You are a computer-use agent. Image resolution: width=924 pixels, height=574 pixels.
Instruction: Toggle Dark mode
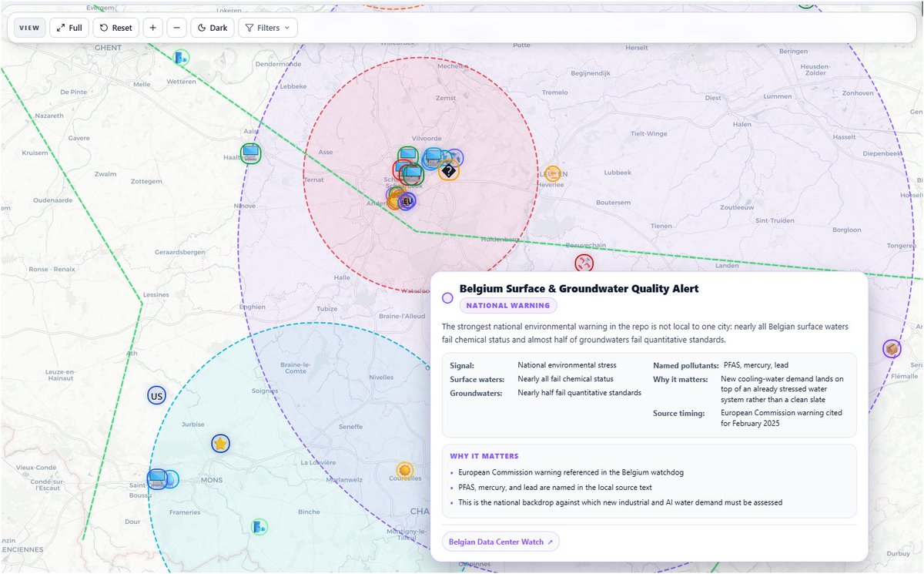[x=213, y=28]
